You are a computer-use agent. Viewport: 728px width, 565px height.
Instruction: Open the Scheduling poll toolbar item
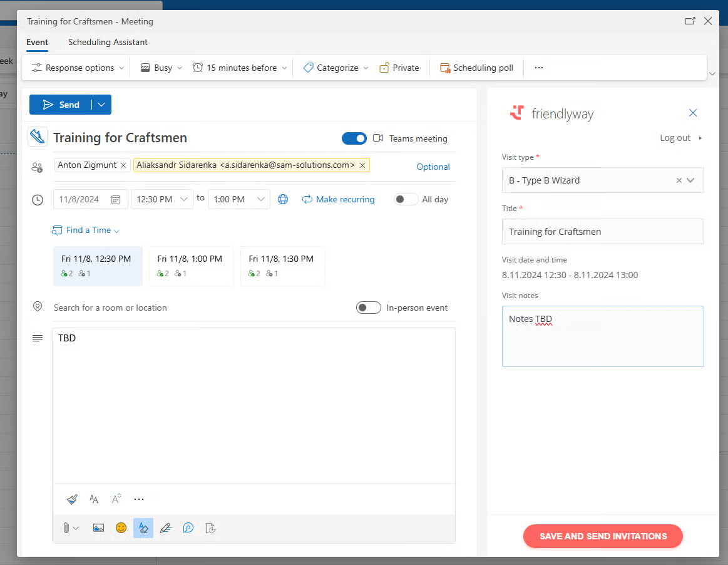coord(476,68)
